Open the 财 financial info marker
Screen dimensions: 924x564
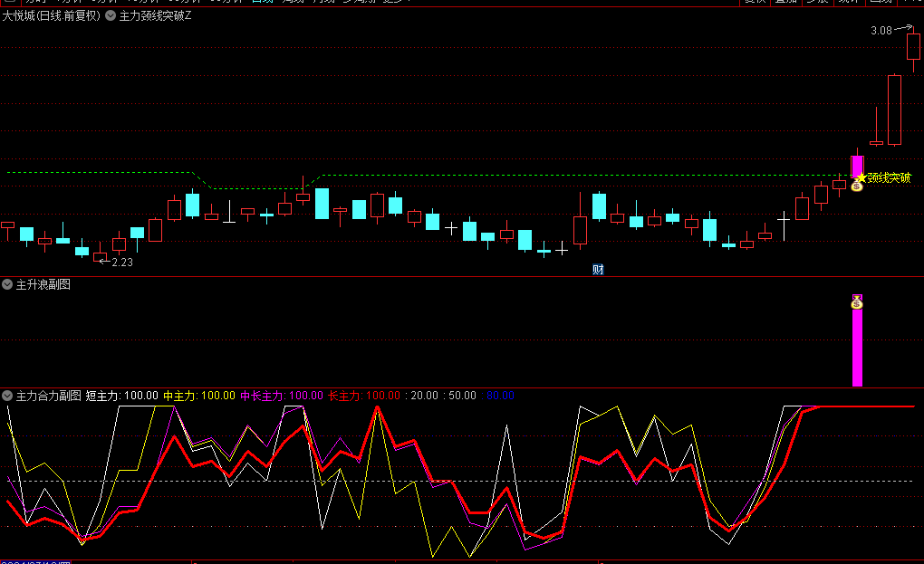click(598, 269)
